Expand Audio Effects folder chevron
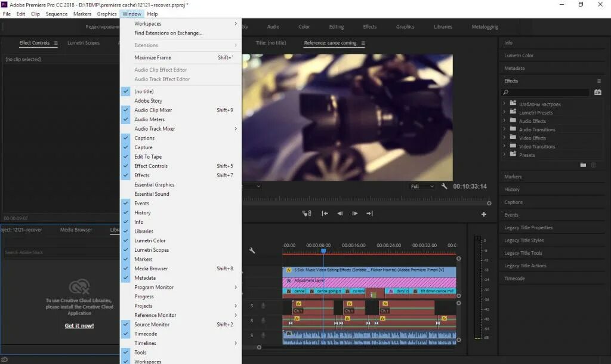The width and height of the screenshot is (611, 364). (x=504, y=121)
